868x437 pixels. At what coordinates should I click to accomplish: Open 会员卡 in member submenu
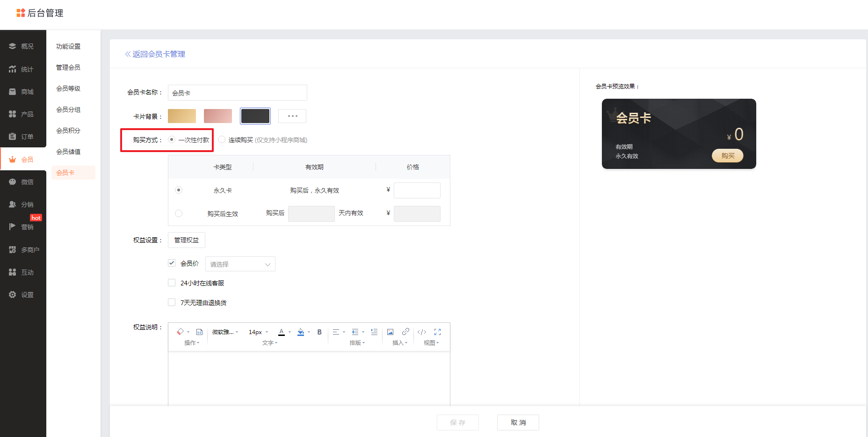[x=73, y=173]
